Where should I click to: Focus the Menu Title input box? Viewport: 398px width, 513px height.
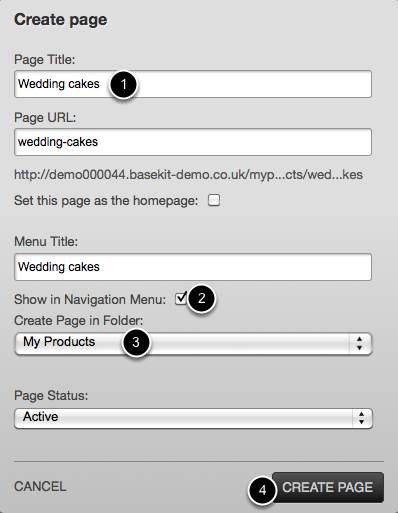(x=193, y=267)
